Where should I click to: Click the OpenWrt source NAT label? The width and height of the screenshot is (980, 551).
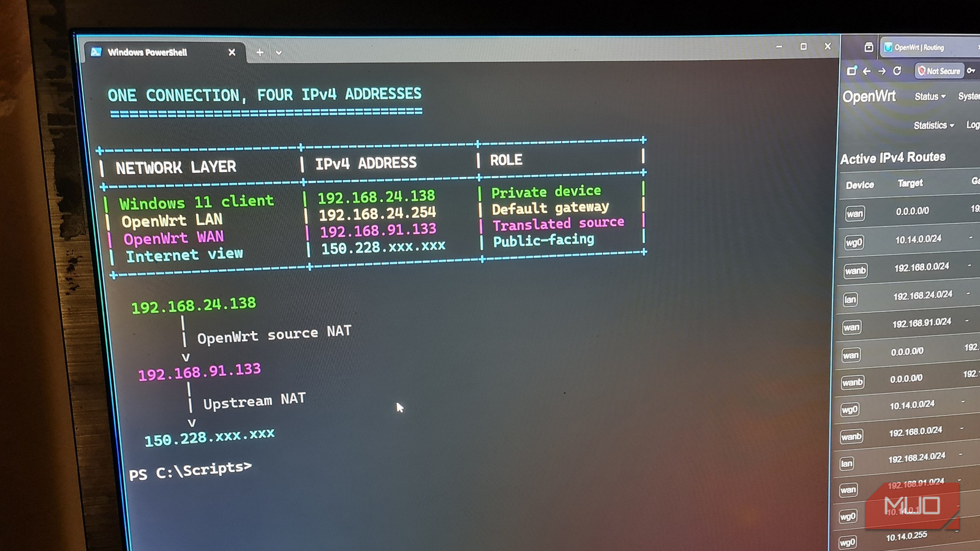[274, 335]
